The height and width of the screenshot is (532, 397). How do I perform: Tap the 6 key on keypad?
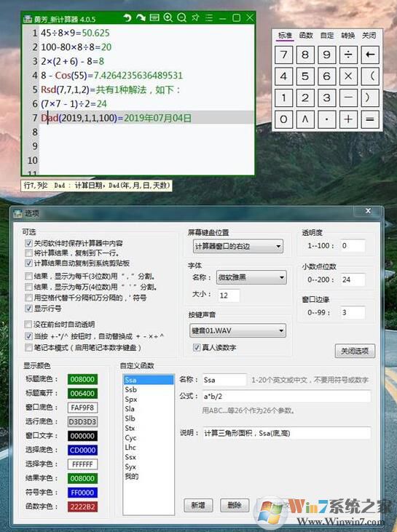(x=326, y=76)
